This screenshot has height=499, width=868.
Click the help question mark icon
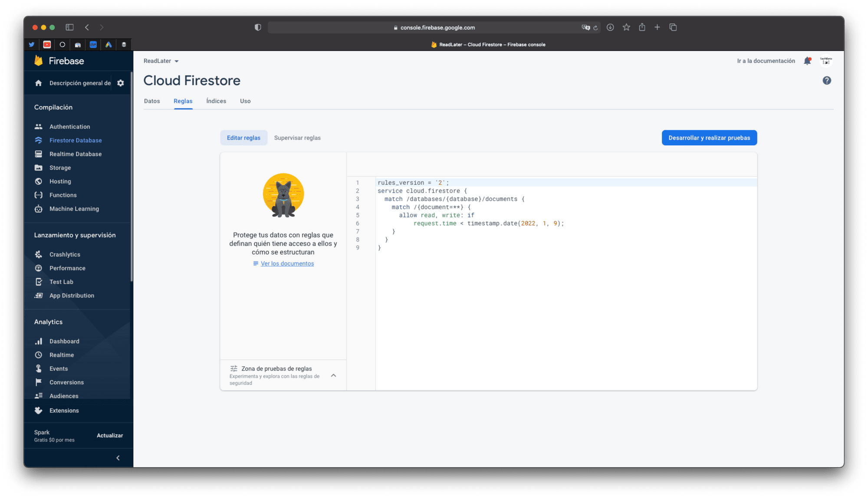[827, 80]
